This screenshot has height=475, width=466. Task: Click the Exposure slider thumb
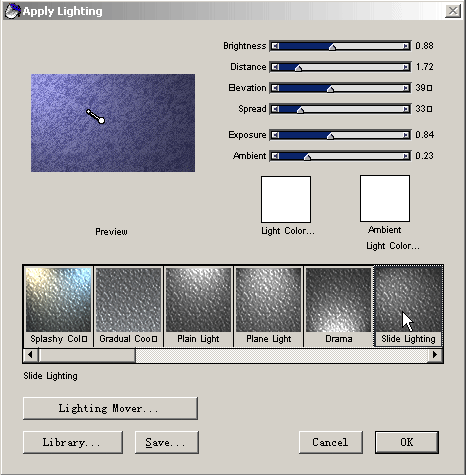click(x=330, y=136)
